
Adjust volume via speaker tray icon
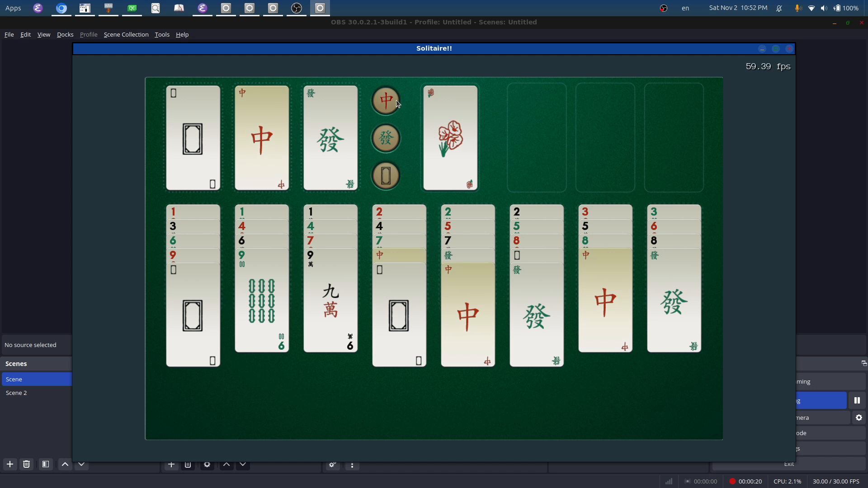click(x=824, y=8)
